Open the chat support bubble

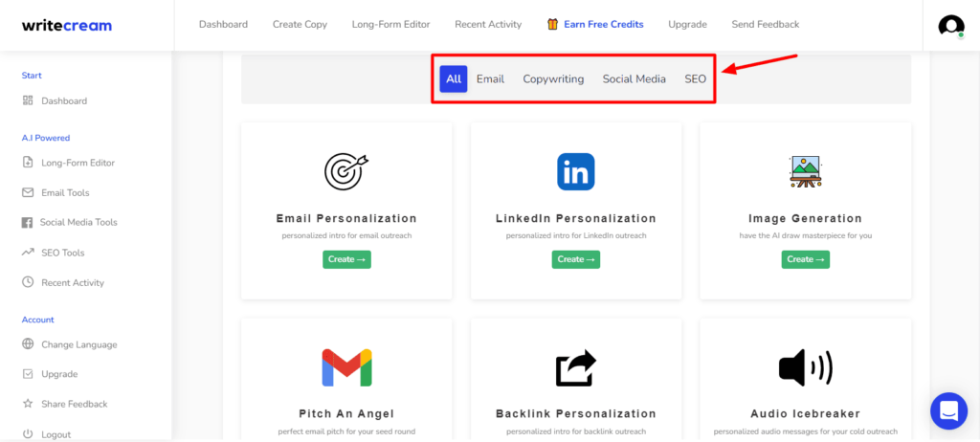tap(948, 411)
